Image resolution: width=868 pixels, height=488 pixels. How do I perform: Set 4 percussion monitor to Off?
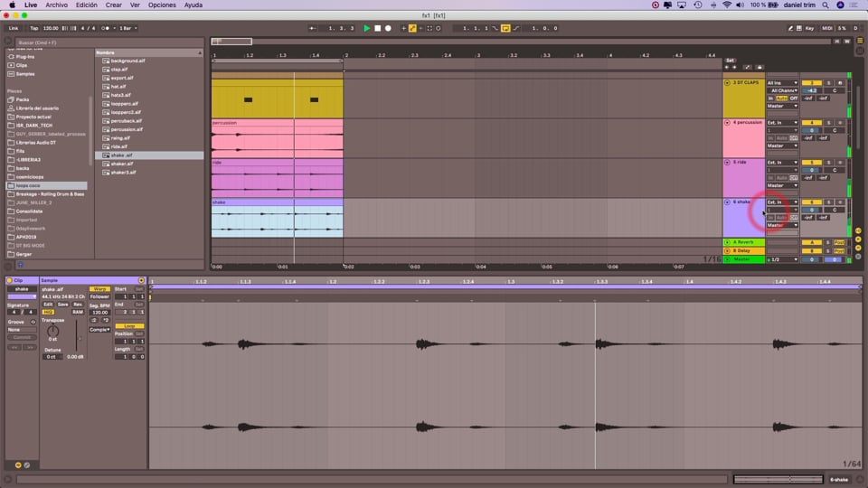[794, 138]
